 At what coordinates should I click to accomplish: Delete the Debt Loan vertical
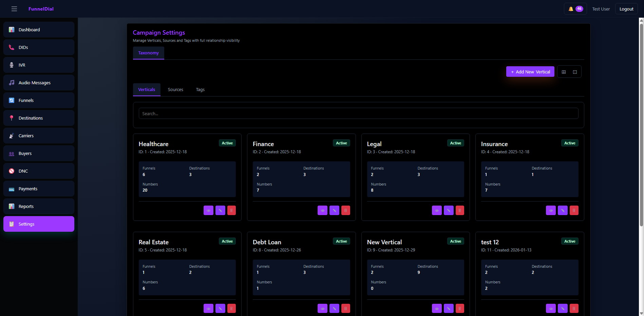point(345,309)
